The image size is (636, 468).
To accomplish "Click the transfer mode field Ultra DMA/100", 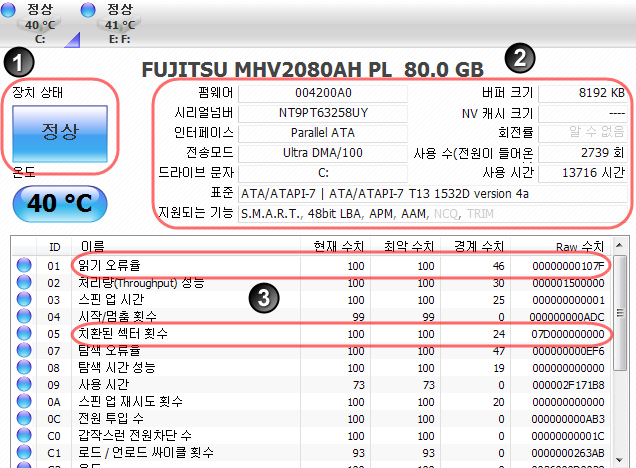I will click(323, 153).
